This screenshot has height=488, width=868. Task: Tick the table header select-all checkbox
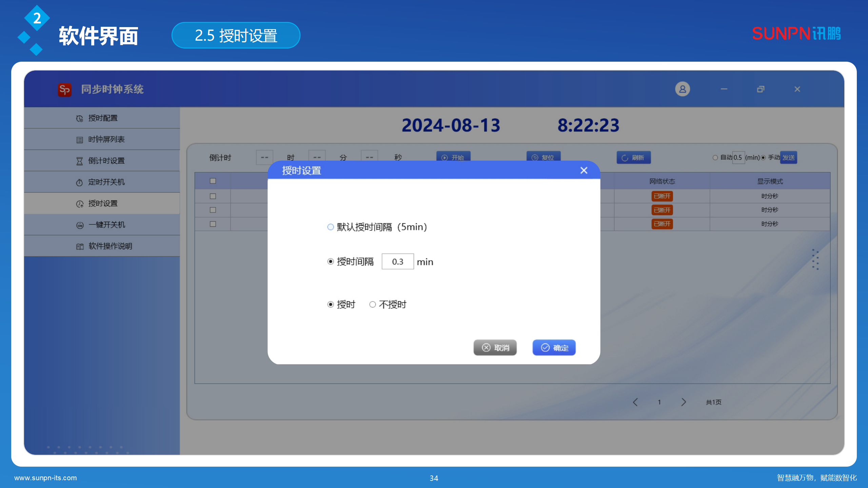(213, 181)
